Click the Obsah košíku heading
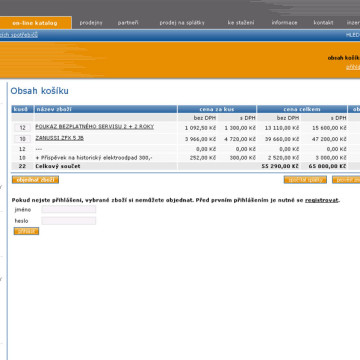360x360 pixels. [x=39, y=91]
